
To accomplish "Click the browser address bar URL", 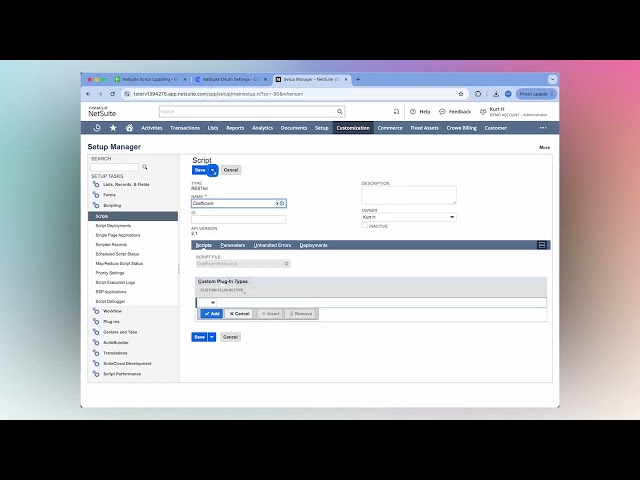I will point(218,94).
